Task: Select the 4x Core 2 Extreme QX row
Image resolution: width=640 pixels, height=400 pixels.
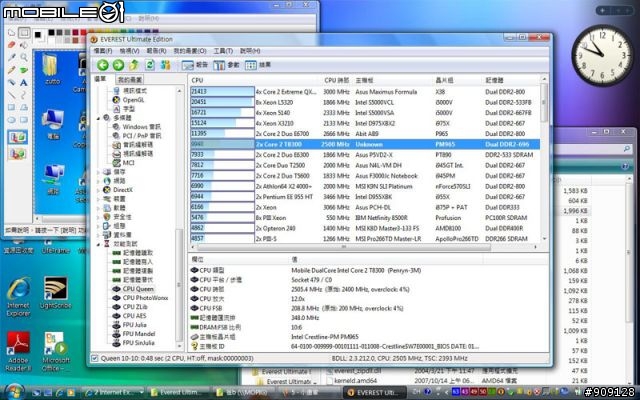Action: point(365,92)
